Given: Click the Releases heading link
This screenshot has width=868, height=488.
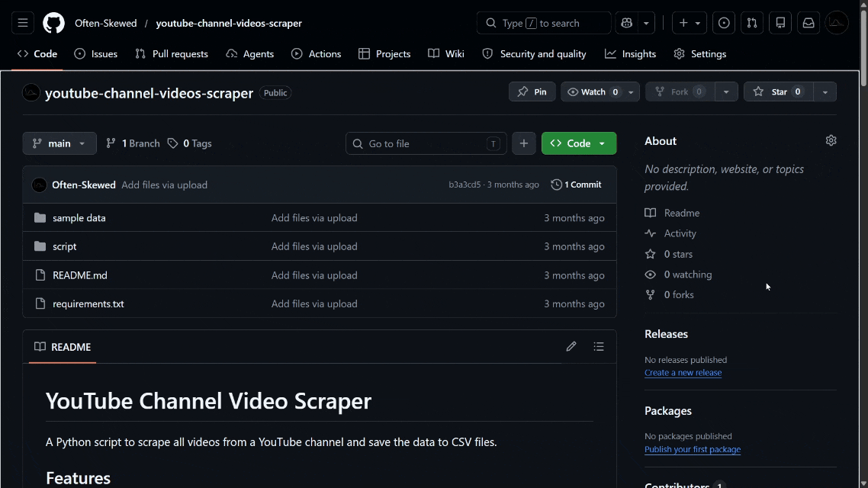Looking at the screenshot, I should [x=666, y=334].
